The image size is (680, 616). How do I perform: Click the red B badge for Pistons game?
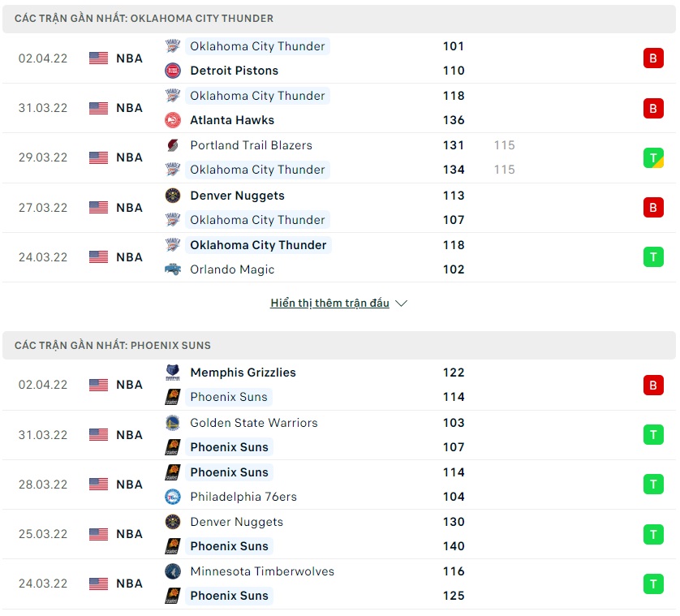coord(653,58)
